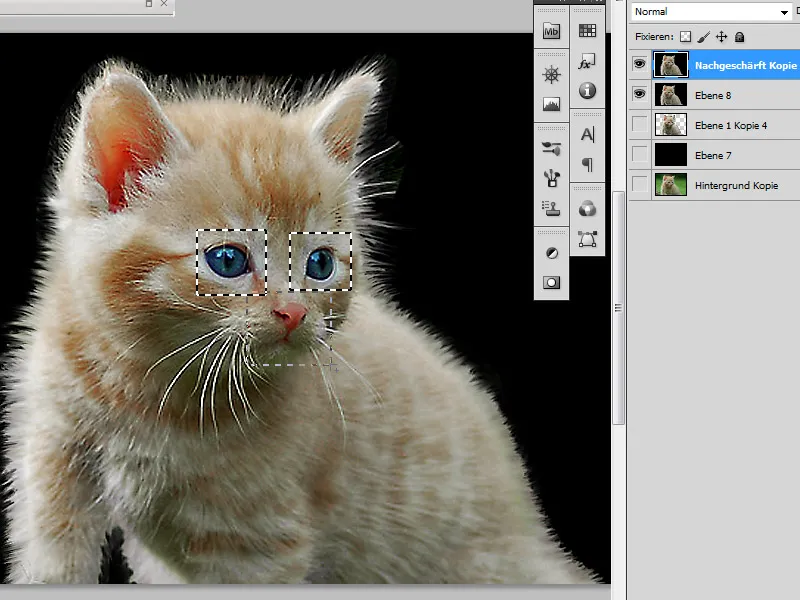800x600 pixels.
Task: Open the Character panel icon
Action: point(587,134)
